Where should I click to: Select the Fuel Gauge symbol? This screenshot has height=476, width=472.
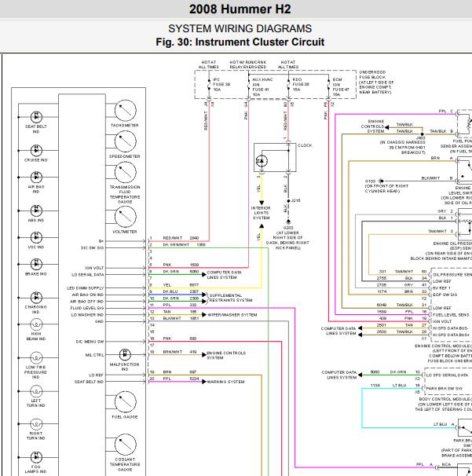(x=126, y=402)
